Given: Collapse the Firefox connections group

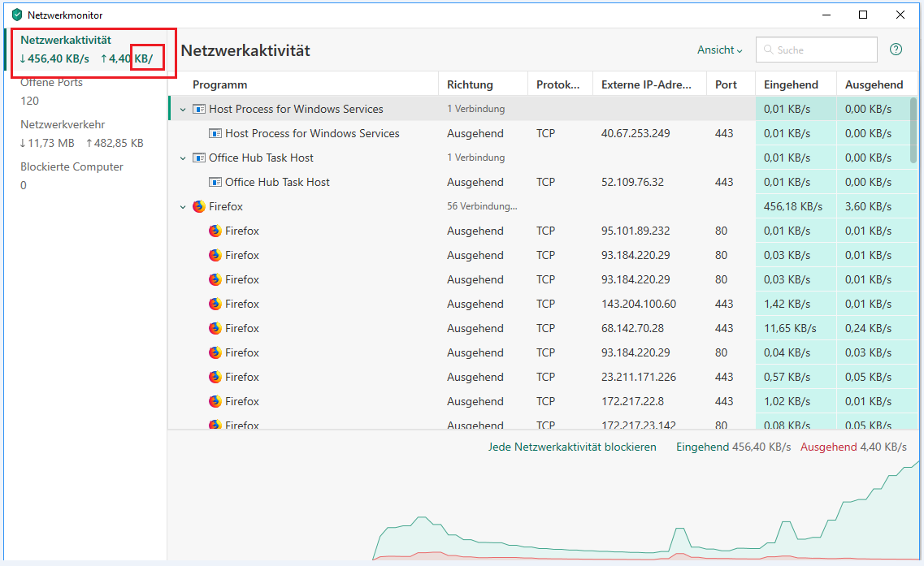Looking at the screenshot, I should (183, 207).
